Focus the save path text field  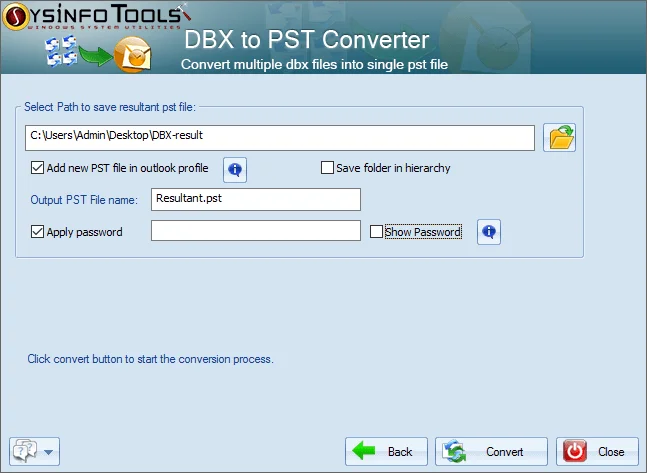click(280, 138)
